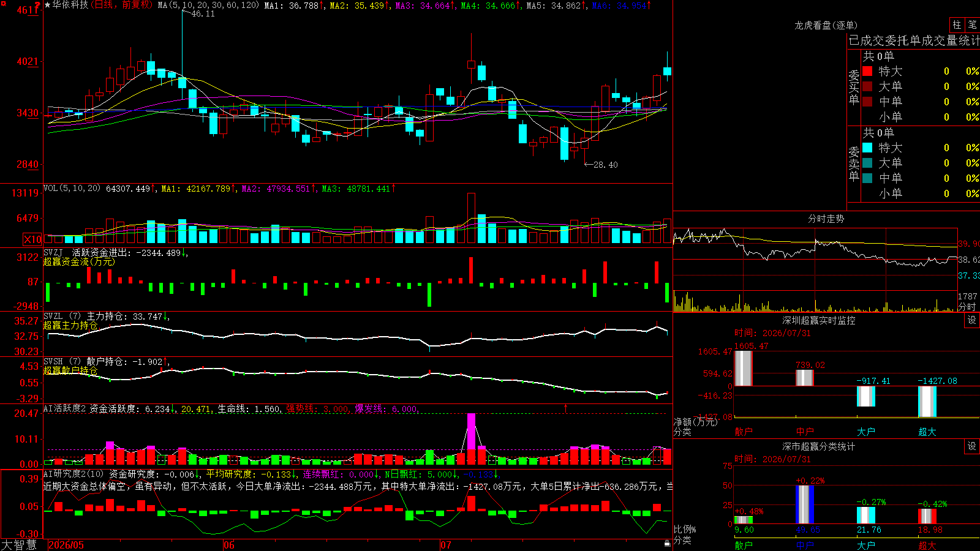
Task: Click the 超赢资金流(万元) yellow label
Action: pos(79,261)
